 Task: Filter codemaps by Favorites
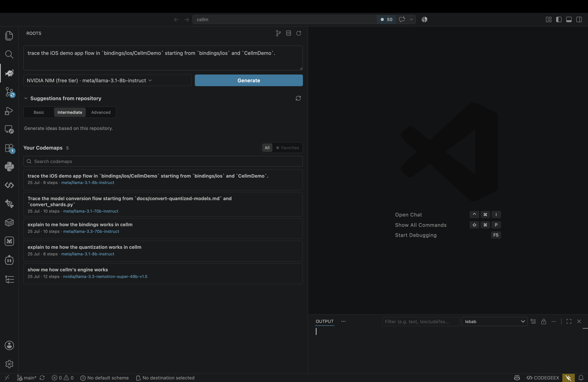pos(287,148)
